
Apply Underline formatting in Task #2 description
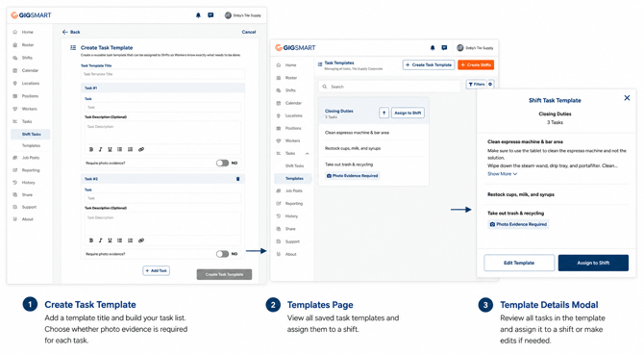(x=110, y=240)
